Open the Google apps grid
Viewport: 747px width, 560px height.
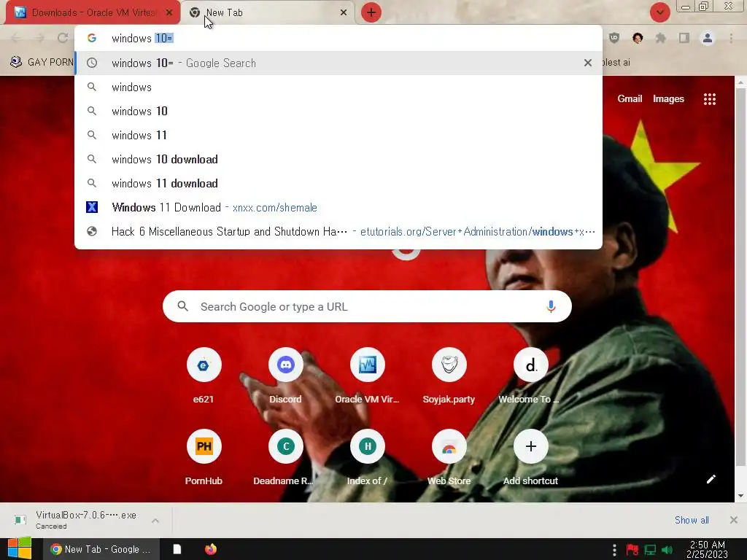click(709, 99)
